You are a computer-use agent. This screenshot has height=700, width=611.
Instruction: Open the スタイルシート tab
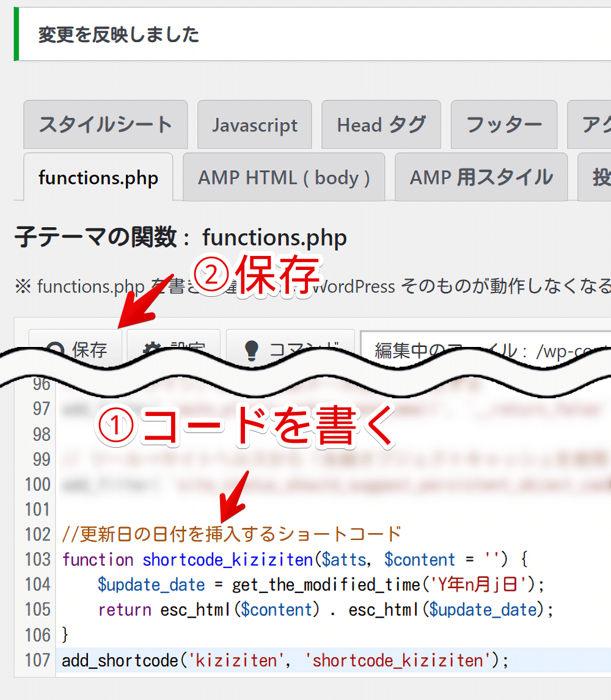(106, 125)
